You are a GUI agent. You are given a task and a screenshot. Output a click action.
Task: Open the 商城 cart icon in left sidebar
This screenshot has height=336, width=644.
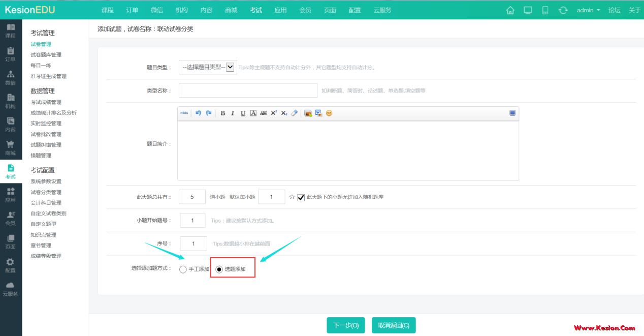tap(10, 147)
